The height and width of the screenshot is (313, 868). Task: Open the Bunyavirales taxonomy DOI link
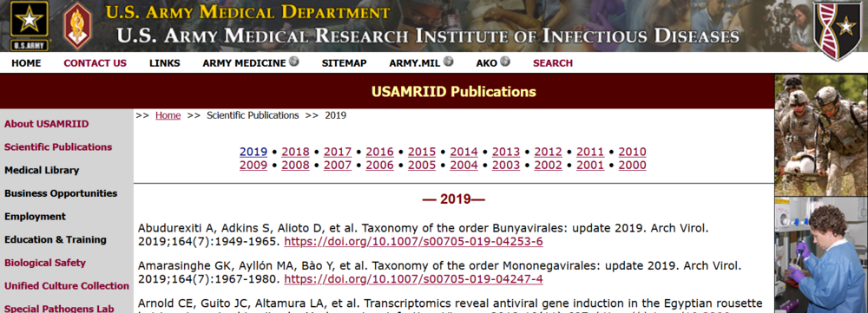pos(413,242)
